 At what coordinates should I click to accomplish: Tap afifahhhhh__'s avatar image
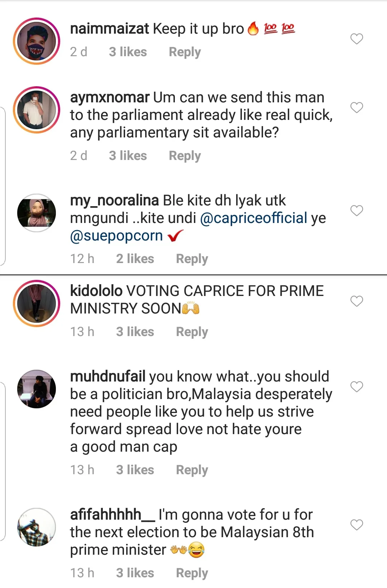point(37,527)
